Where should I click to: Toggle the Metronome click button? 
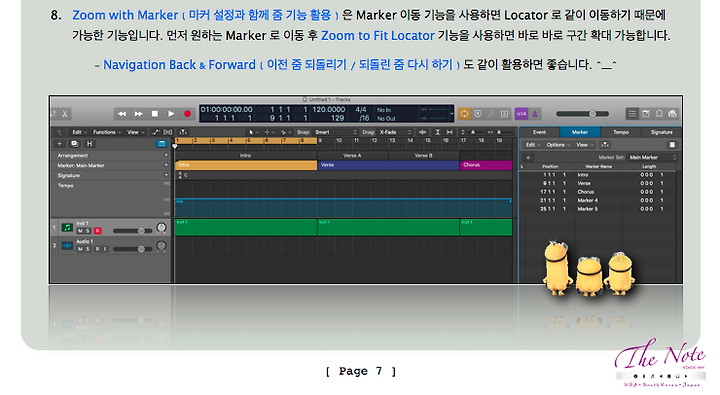tap(535, 113)
